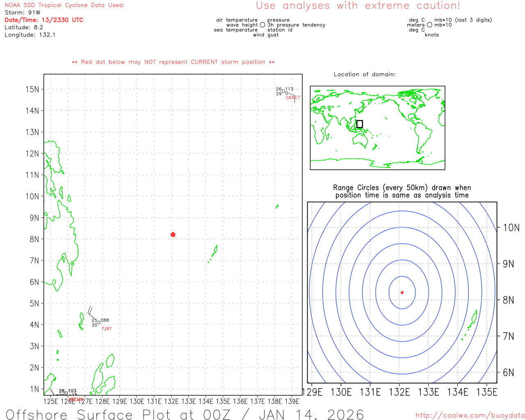Select the C6XC7 station circle marker
Screen dimensions: 525x420
point(283,91)
